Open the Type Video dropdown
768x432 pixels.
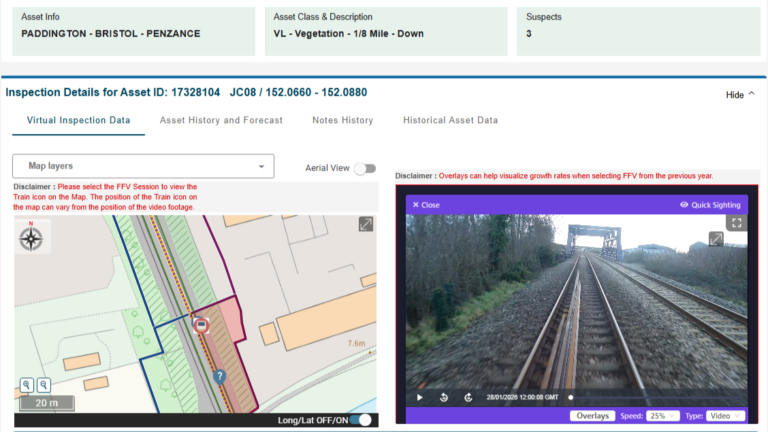point(725,416)
